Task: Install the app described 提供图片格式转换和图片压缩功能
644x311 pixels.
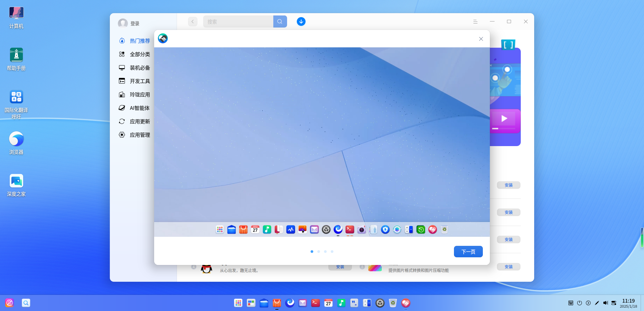Action: [509, 267]
